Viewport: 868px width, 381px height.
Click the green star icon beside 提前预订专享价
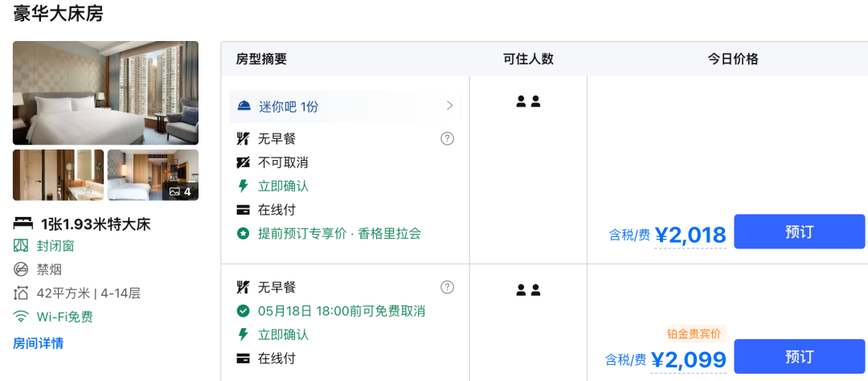point(243,234)
